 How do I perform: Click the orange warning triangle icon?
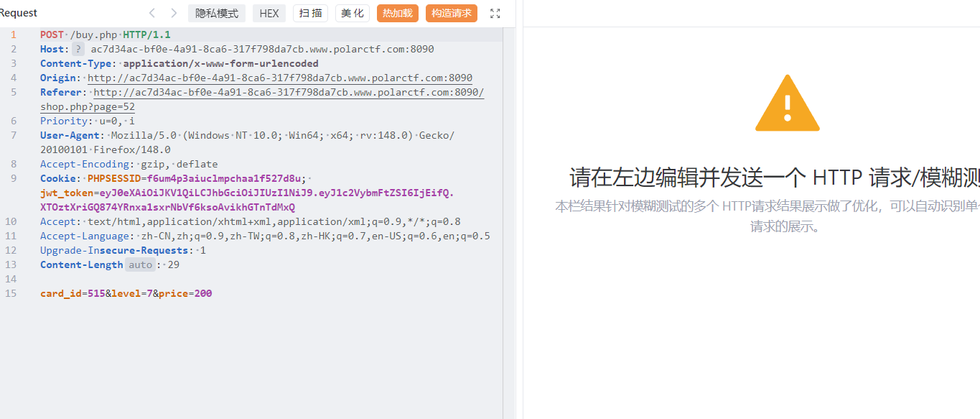click(x=788, y=103)
